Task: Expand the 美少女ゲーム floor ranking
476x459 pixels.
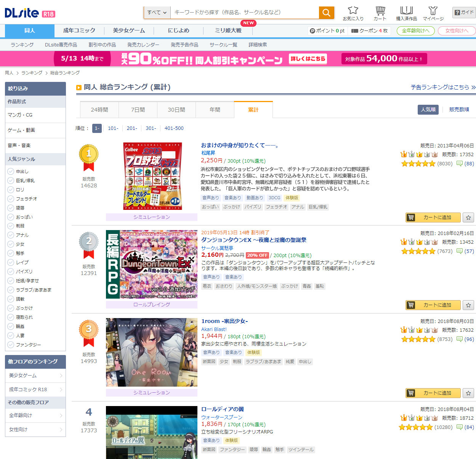Action: [x=35, y=376]
